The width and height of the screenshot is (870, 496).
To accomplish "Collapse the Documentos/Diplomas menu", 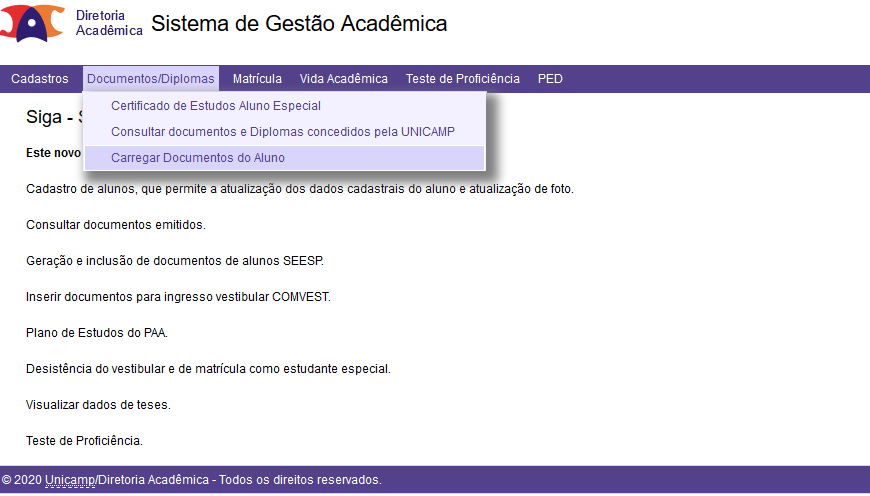I will [151, 79].
